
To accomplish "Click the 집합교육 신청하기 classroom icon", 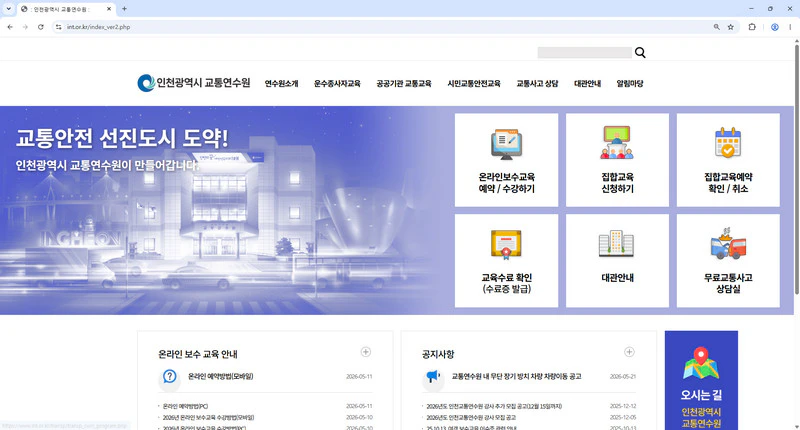I will [617, 142].
